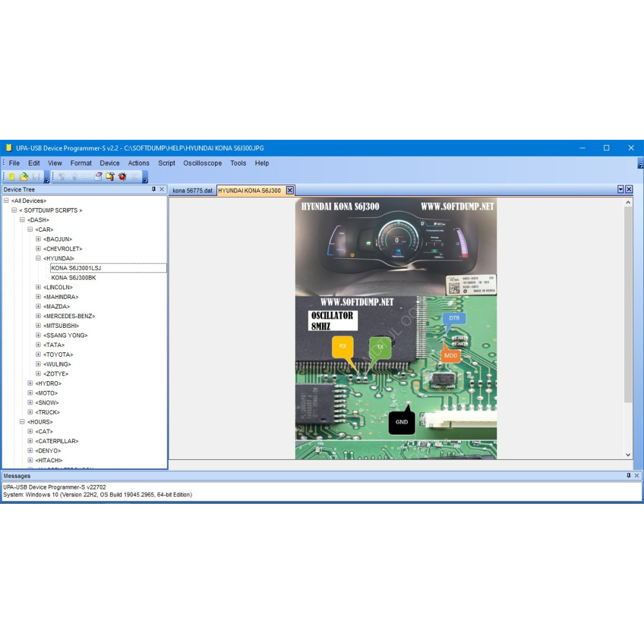The image size is (644, 644).
Task: Expand the MAHINDRA tree node
Action: pyautogui.click(x=38, y=296)
